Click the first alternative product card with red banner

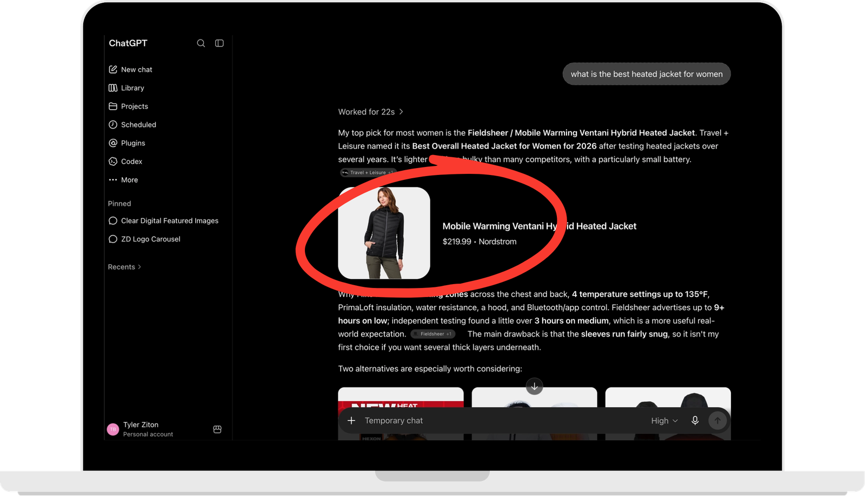(x=401, y=414)
